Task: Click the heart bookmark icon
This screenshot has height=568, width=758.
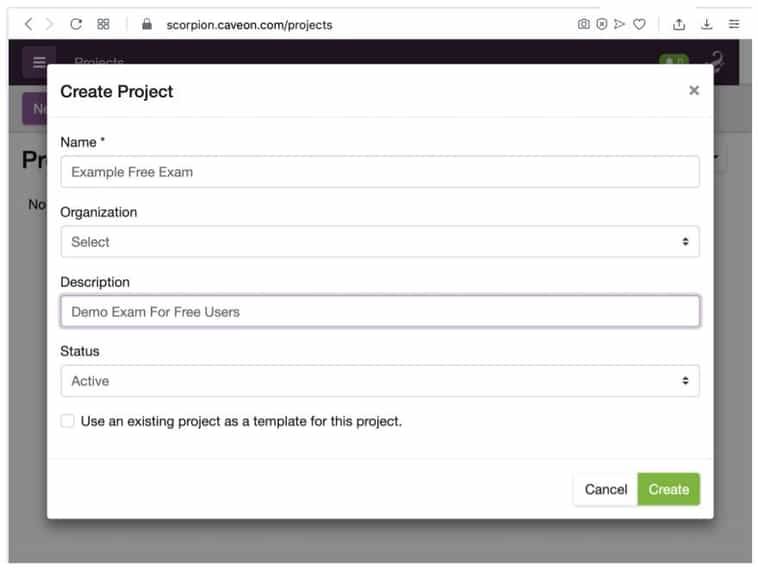Action: [x=639, y=24]
